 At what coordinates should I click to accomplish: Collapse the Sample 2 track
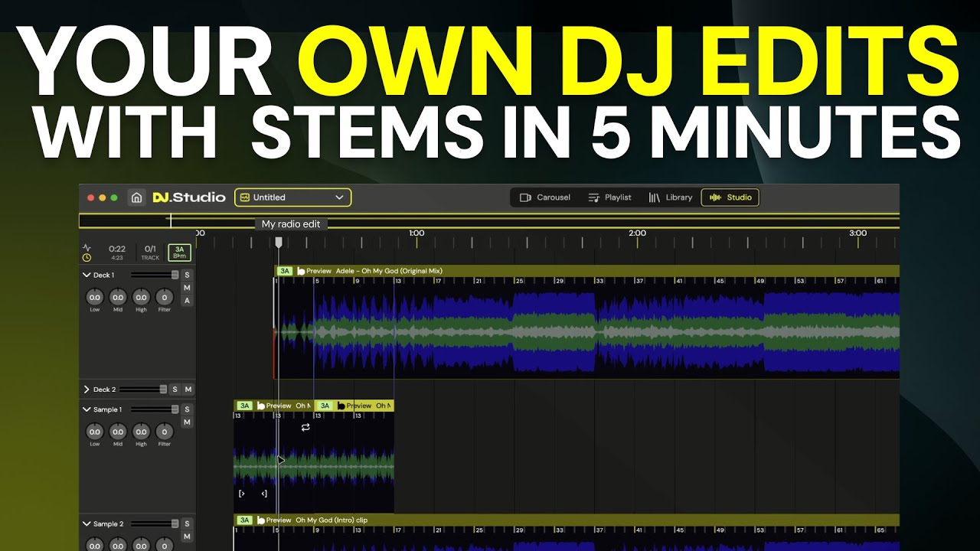pos(87,524)
